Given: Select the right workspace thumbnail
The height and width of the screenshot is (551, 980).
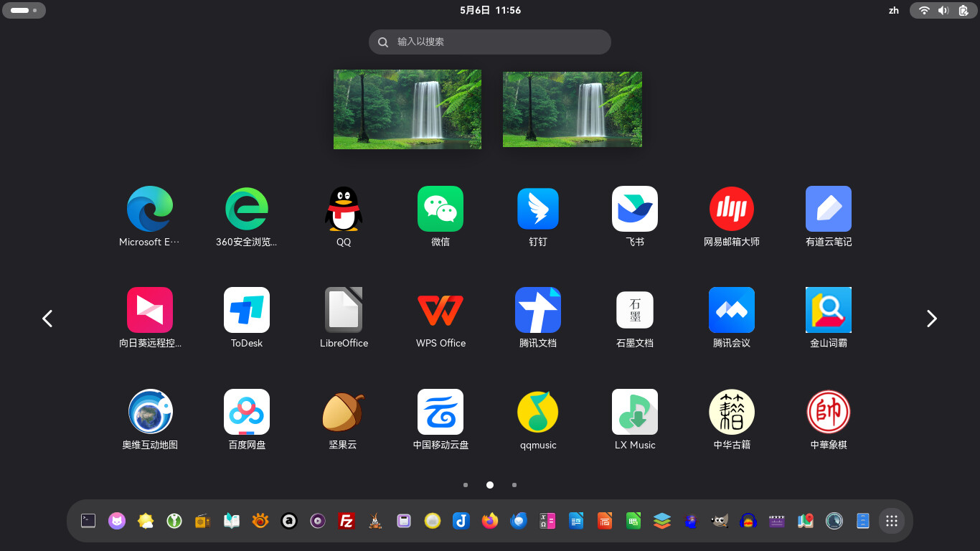Looking at the screenshot, I should pyautogui.click(x=573, y=109).
